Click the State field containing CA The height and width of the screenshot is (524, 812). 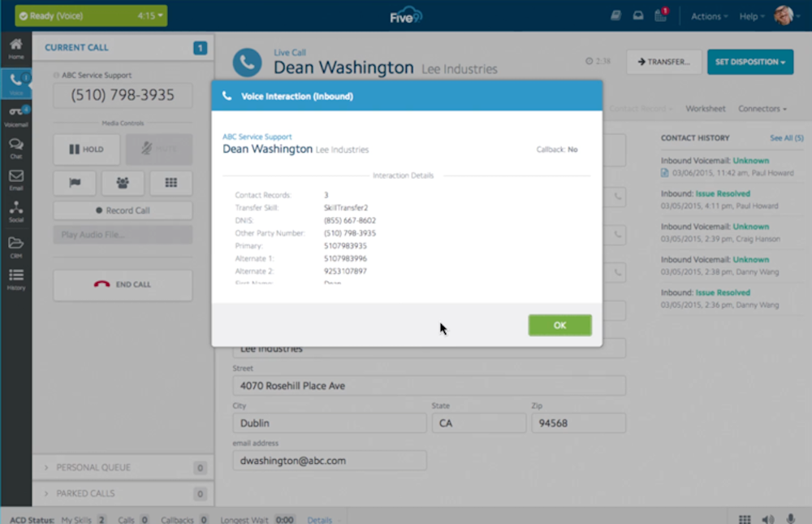[478, 423]
